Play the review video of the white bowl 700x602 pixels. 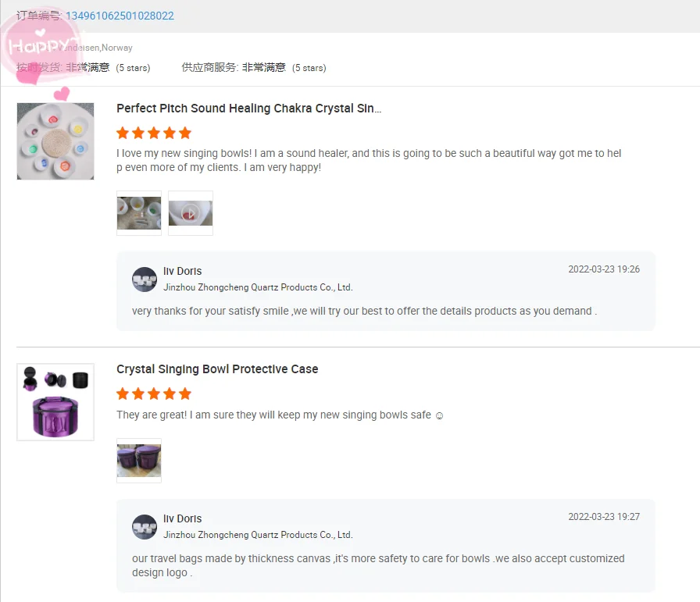(x=191, y=213)
